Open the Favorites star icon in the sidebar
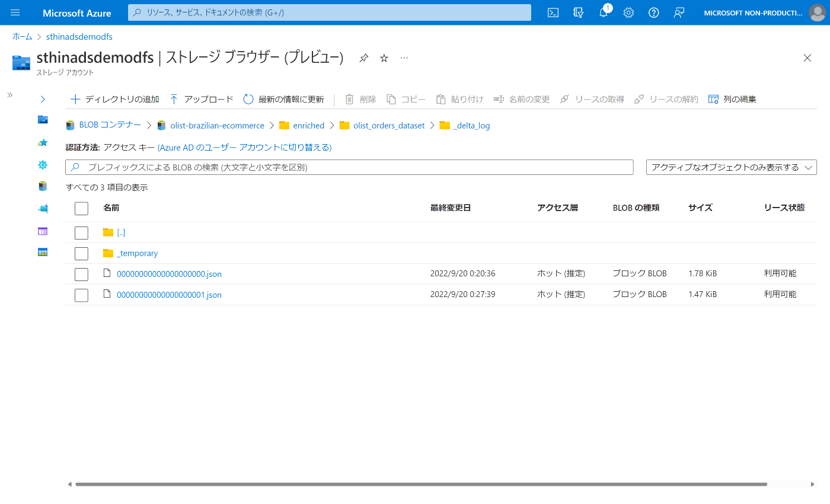This screenshot has height=504, width=830. (43, 142)
